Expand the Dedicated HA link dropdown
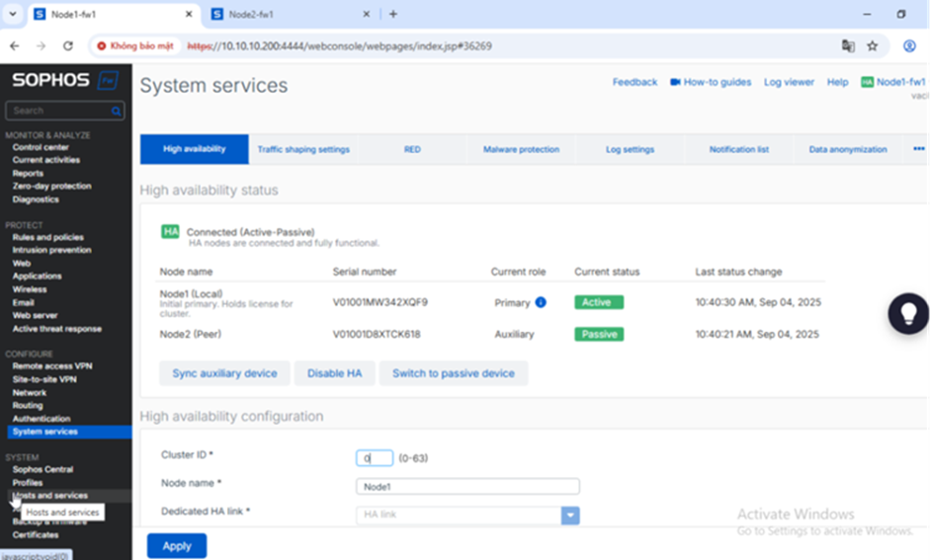The width and height of the screenshot is (930, 560). coord(570,515)
